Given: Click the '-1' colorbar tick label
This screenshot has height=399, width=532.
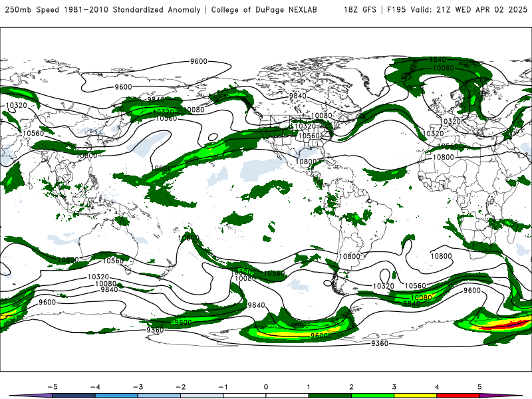Looking at the screenshot, I should click(x=223, y=387).
